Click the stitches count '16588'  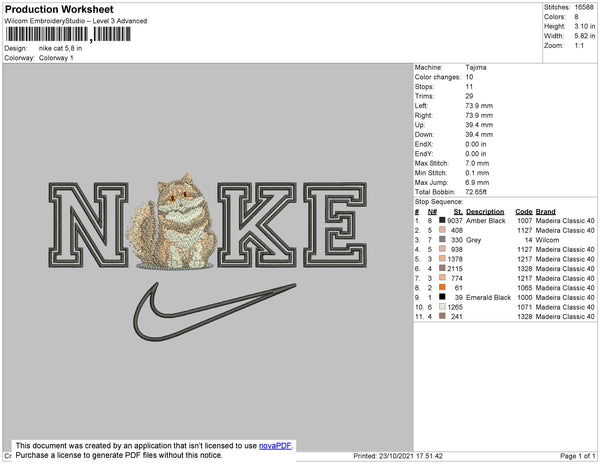(584, 7)
